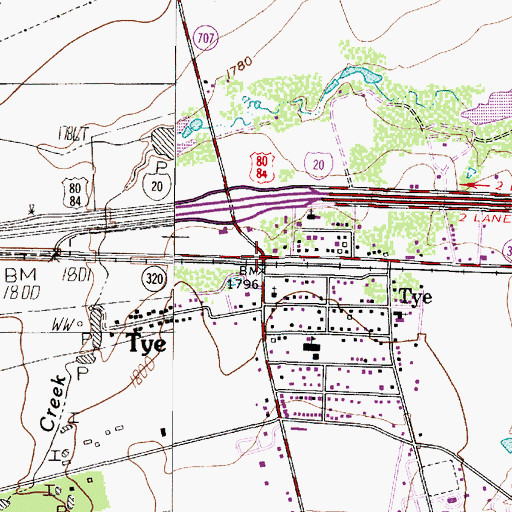Click the solid black building south of Tye
The width and height of the screenshot is (512, 512).
tap(163, 432)
